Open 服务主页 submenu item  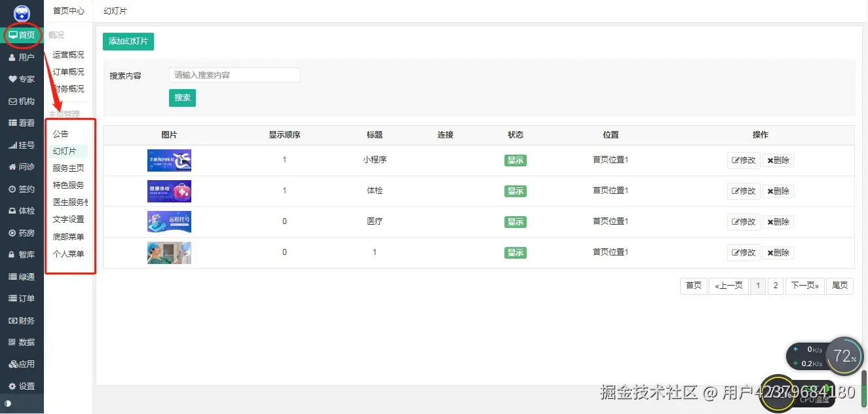point(68,168)
